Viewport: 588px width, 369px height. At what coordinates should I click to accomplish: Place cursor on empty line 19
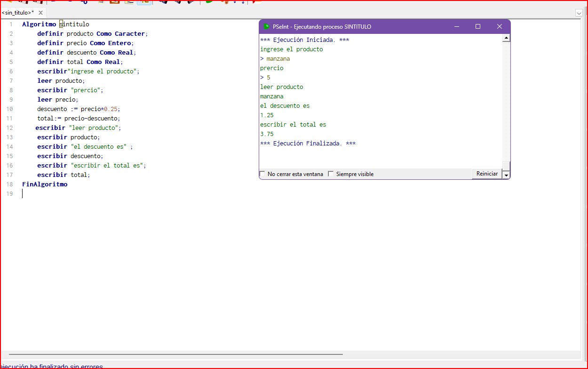tap(94, 194)
